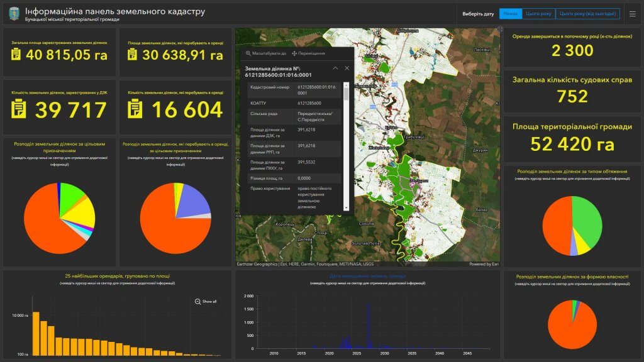
Task: Click the КОАТУУ value 6121285600
Action: [309, 104]
